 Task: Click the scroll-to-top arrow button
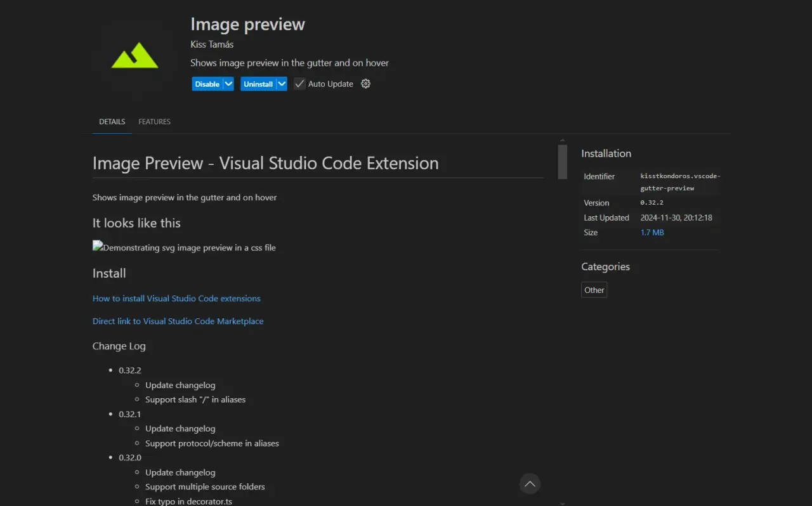tap(530, 484)
